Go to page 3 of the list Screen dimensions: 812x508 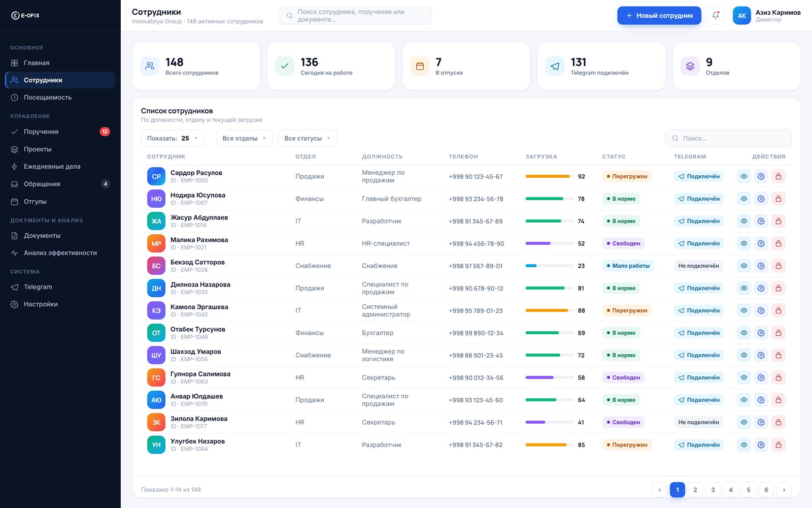point(713,490)
